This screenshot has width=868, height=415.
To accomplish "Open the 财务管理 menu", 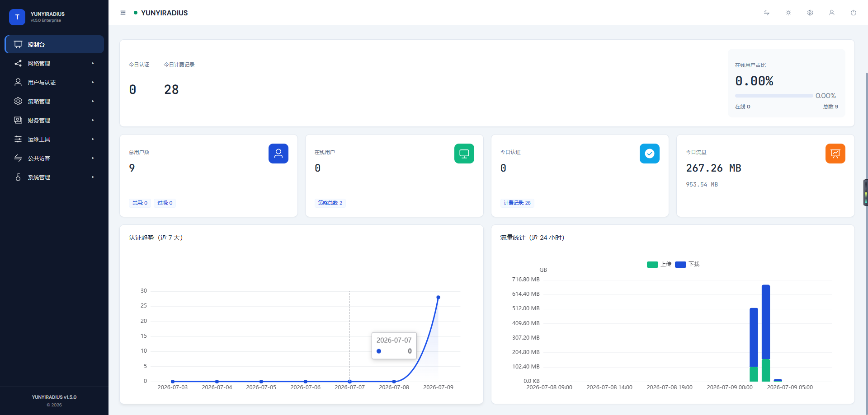I will coord(54,120).
